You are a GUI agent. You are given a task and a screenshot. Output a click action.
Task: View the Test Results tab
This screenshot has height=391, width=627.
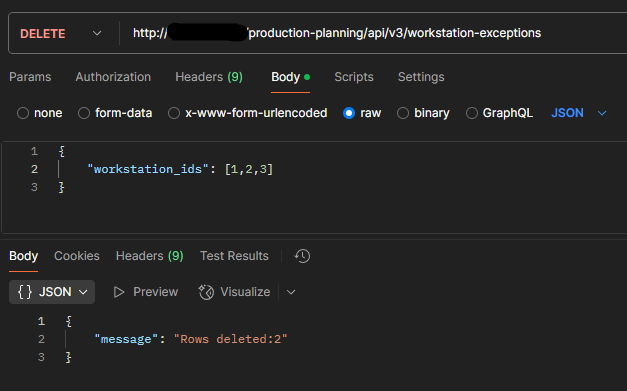[x=234, y=256]
